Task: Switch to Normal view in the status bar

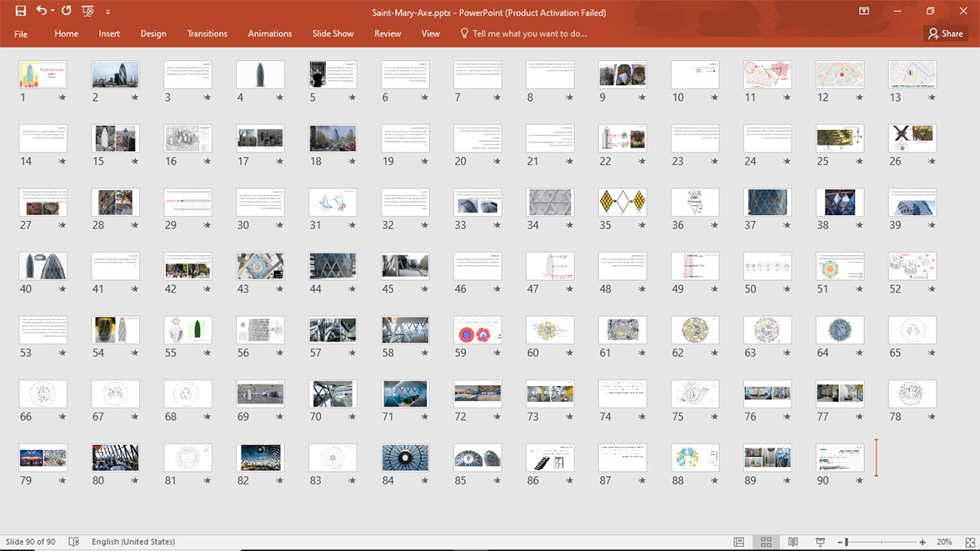Action: click(x=738, y=542)
